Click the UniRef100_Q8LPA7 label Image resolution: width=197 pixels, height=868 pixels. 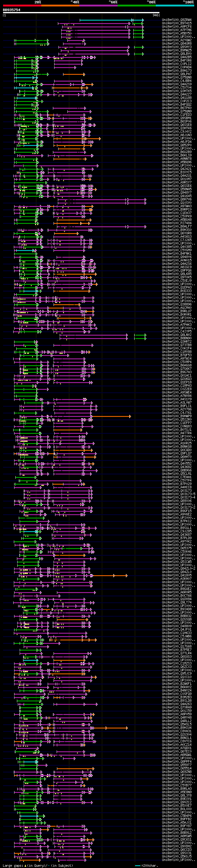pos(177,74)
